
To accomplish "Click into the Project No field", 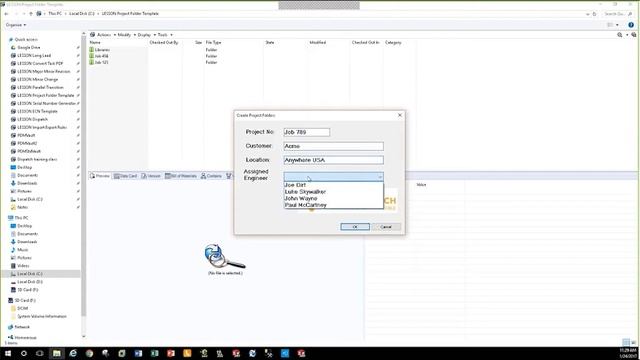I will pyautogui.click(x=307, y=132).
